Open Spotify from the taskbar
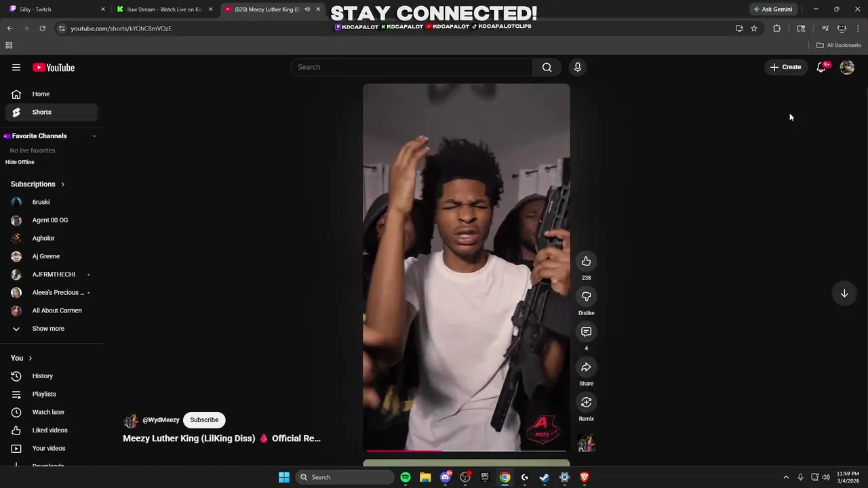Viewport: 868px width, 488px height. [406, 477]
